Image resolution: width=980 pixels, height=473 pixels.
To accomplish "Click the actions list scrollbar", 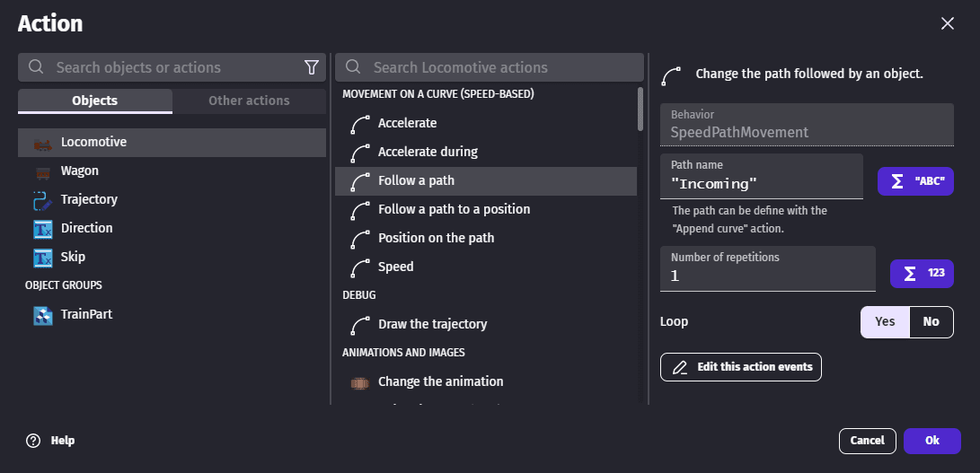I will click(640, 109).
